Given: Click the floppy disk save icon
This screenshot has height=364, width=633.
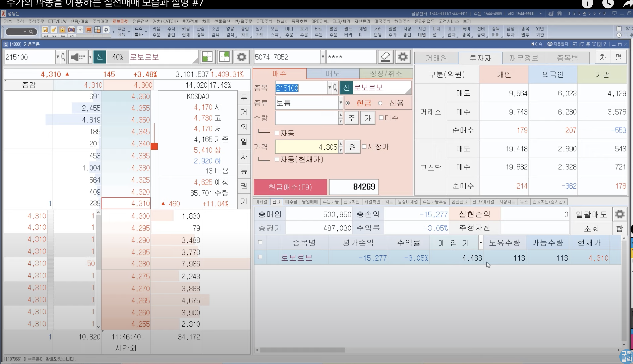Looking at the screenshot, I should (45, 30).
